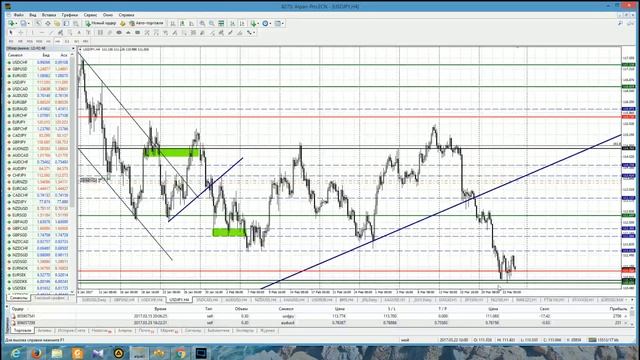
Task: Open the chart templates icon
Action: [278, 23]
